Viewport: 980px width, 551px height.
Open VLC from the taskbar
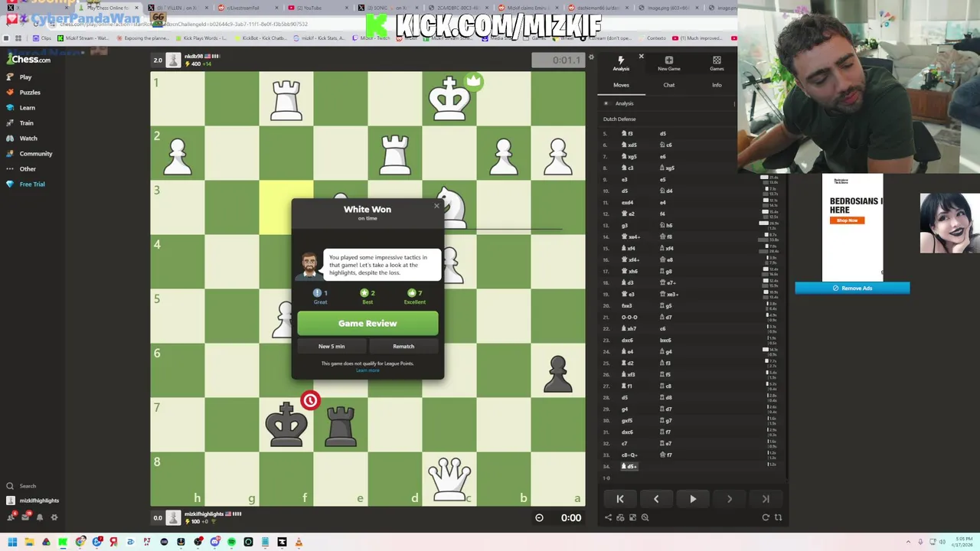coord(299,543)
